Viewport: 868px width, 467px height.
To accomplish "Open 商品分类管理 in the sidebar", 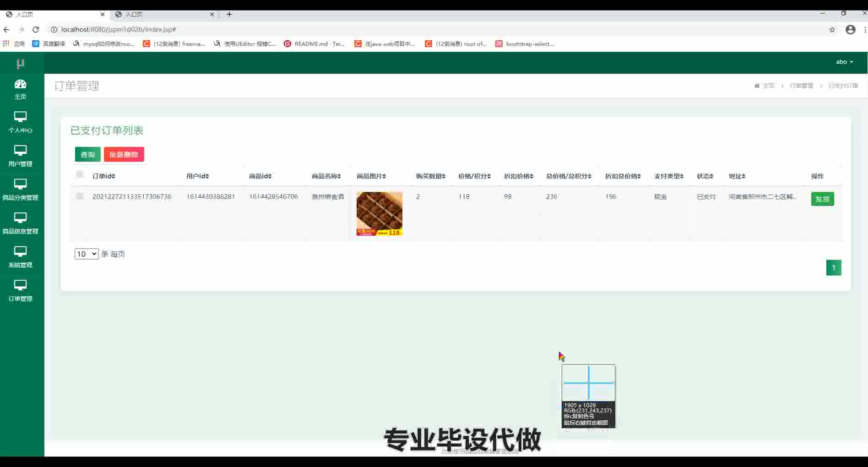I will 20,190.
